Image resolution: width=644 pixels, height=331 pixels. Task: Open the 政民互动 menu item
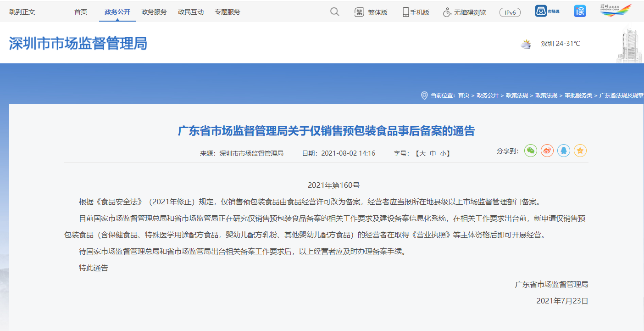pos(191,12)
